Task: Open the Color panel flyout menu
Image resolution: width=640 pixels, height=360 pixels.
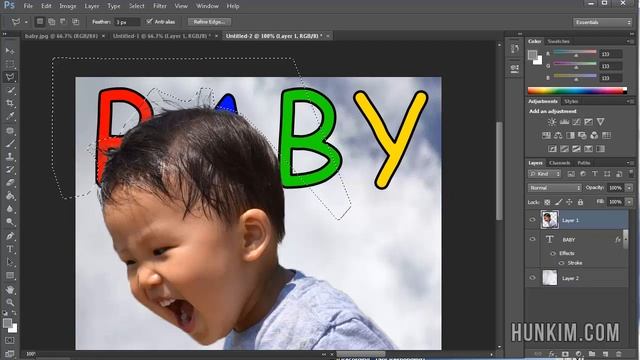Action: pos(629,41)
